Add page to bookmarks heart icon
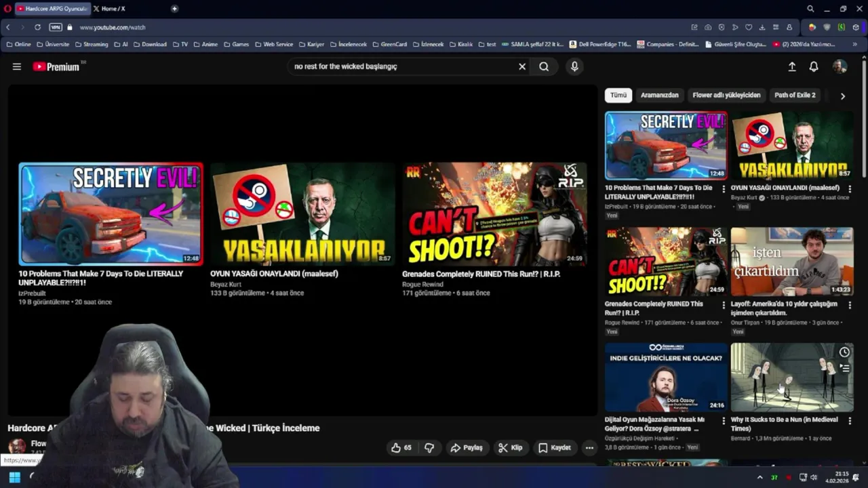The height and width of the screenshot is (488, 868). tap(749, 27)
